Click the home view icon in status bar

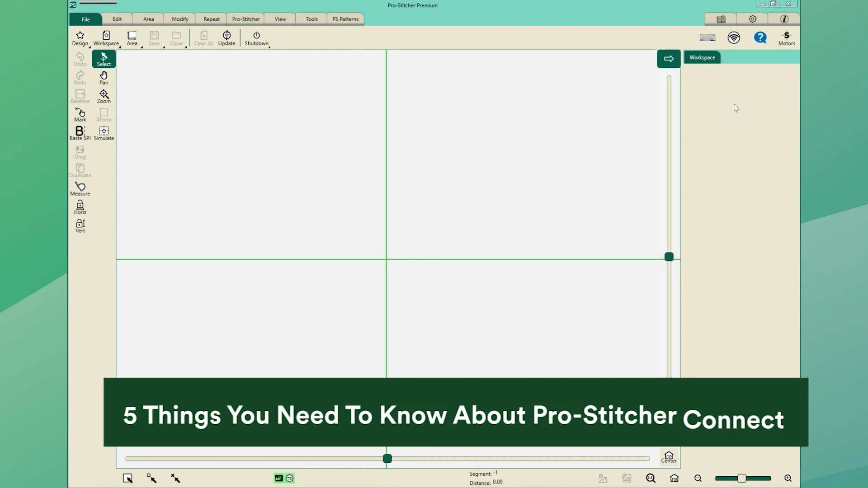674,478
